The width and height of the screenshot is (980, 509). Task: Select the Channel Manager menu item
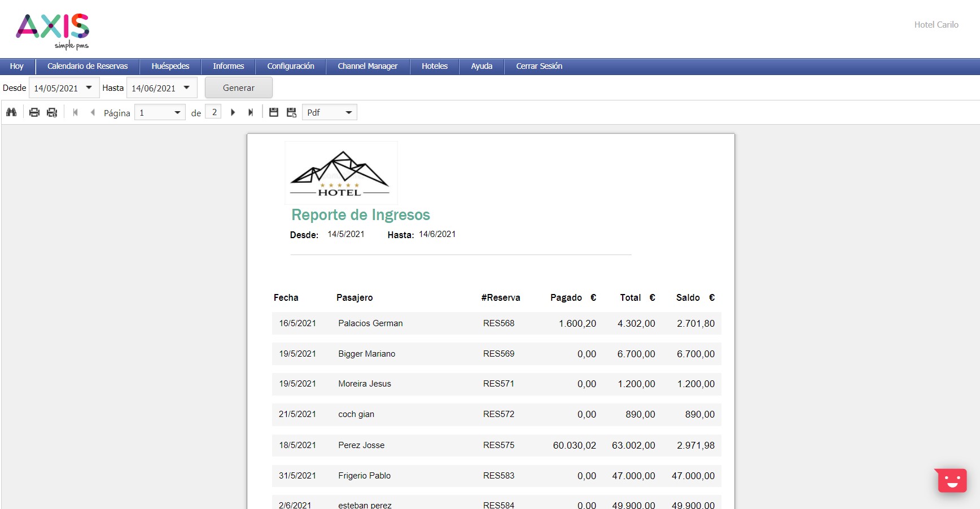click(368, 66)
